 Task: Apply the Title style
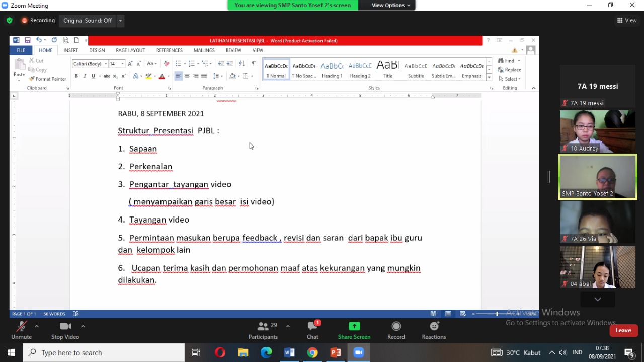pyautogui.click(x=388, y=69)
